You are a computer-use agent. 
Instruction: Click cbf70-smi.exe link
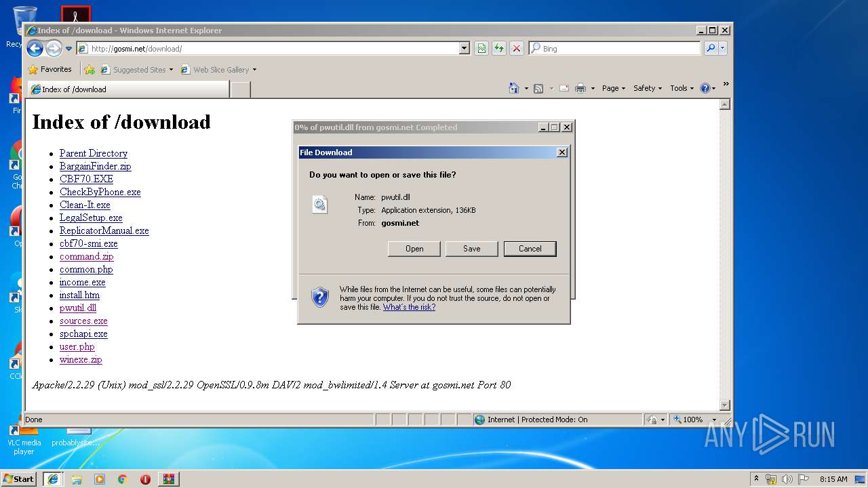click(89, 243)
